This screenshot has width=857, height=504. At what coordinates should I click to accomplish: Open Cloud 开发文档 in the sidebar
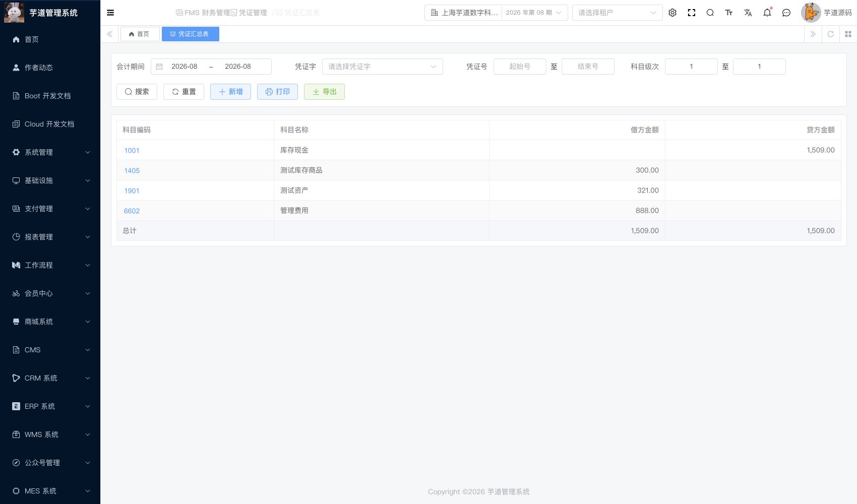(50, 124)
